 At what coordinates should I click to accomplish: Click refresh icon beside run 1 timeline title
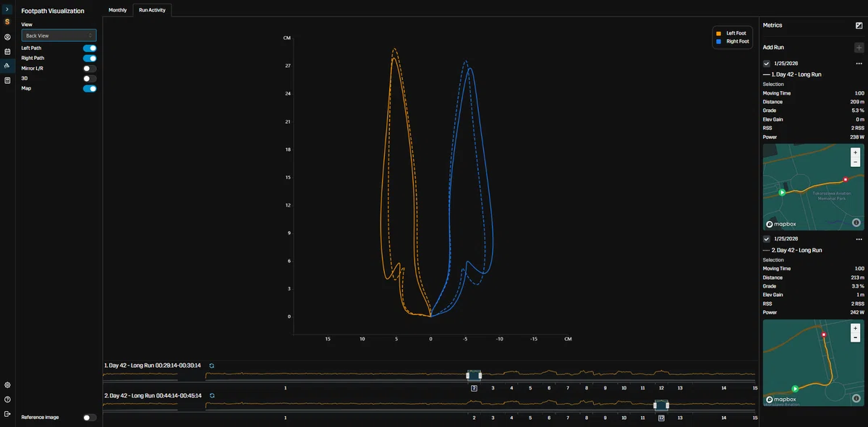[212, 366]
